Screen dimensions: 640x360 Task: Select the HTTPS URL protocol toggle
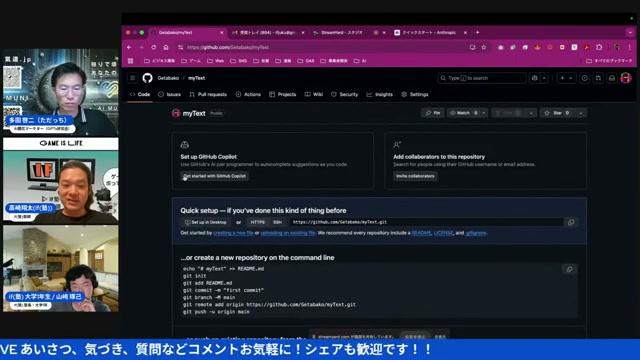point(258,222)
